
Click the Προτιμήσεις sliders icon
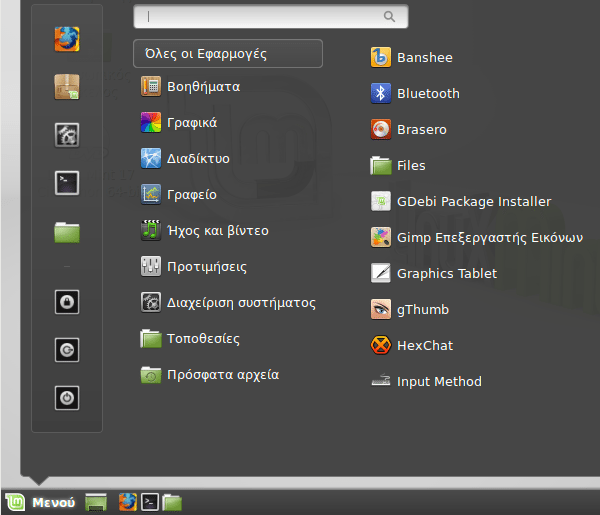point(151,266)
